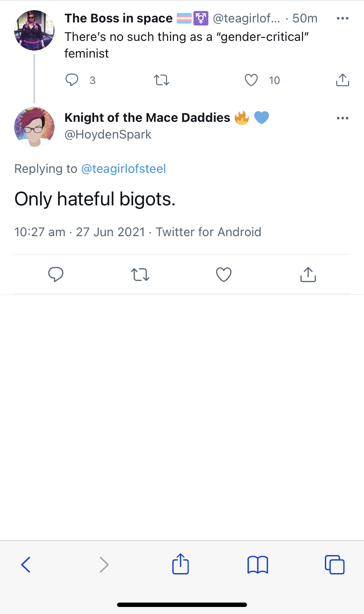This screenshot has width=364, height=614.
Task: Show Safari open tabs
Action: 335,564
